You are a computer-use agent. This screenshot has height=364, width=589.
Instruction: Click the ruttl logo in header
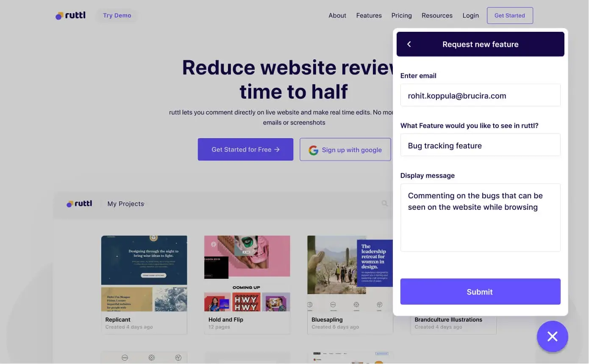(70, 15)
